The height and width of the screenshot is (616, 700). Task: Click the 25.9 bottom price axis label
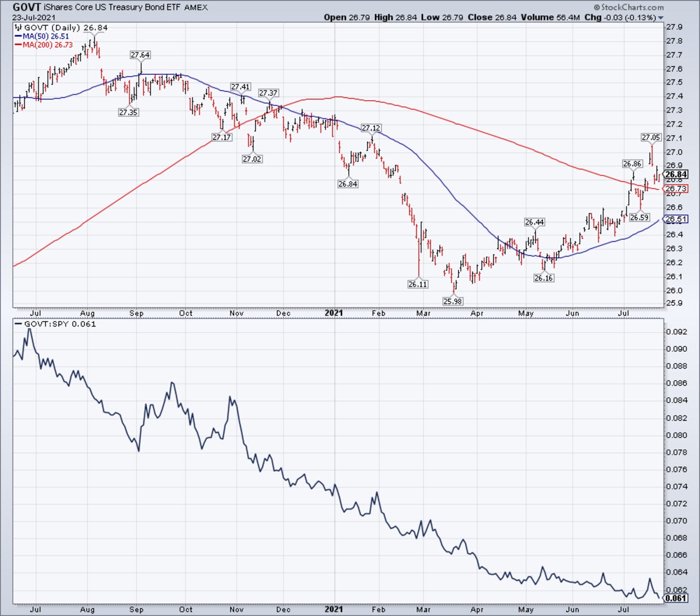(x=675, y=304)
